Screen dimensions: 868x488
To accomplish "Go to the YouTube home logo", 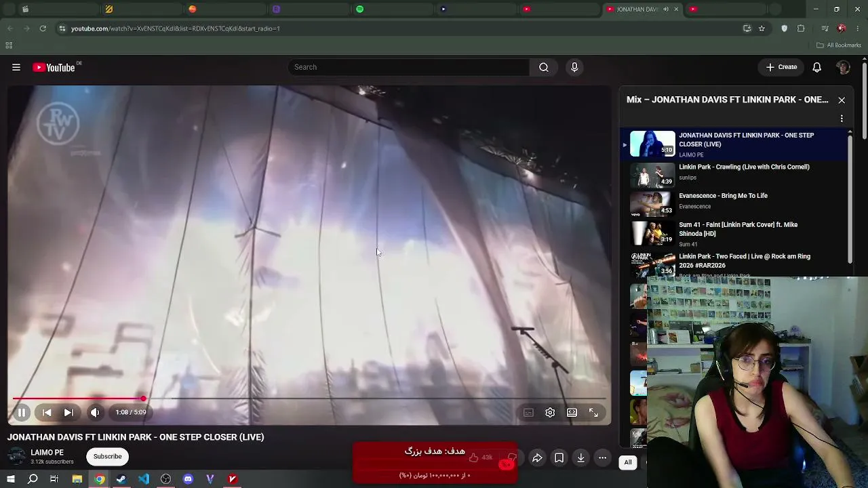I will pos(54,67).
